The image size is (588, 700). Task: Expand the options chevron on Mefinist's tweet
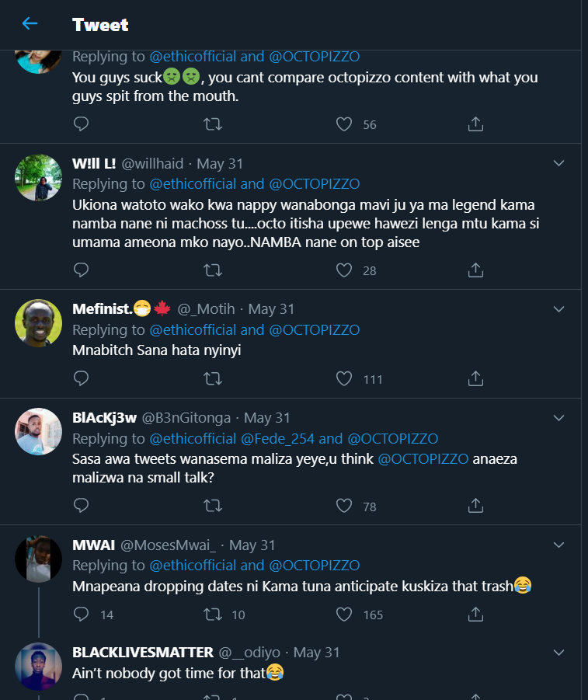558,309
